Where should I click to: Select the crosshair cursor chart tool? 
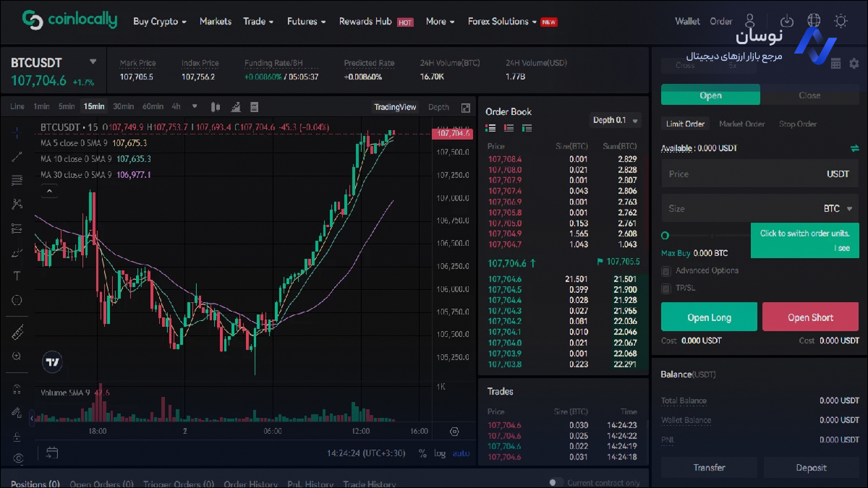click(x=17, y=132)
